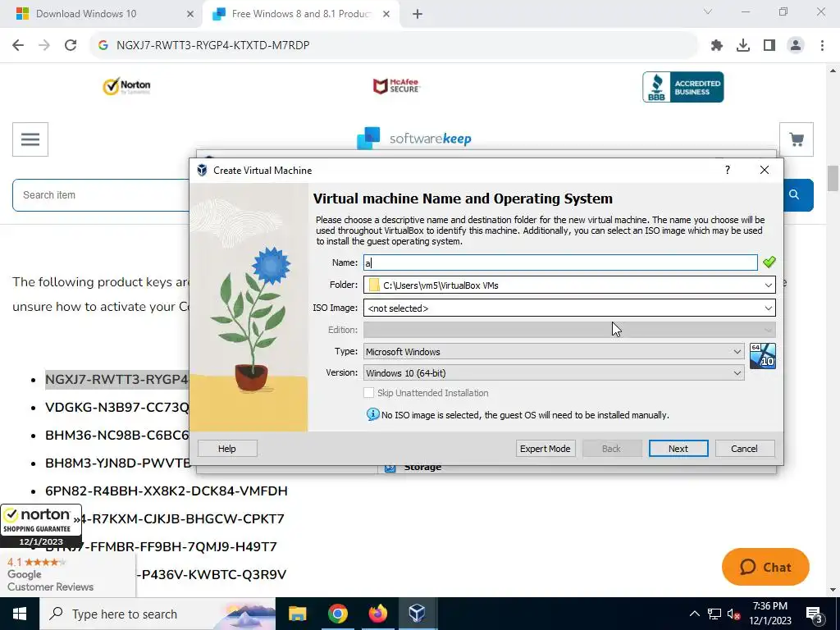Open the Version dropdown Windows 10 (64-bit)
This screenshot has height=630, width=840.
tap(554, 373)
